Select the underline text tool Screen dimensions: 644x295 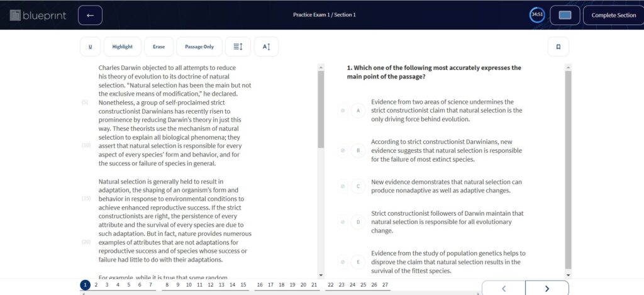click(90, 47)
